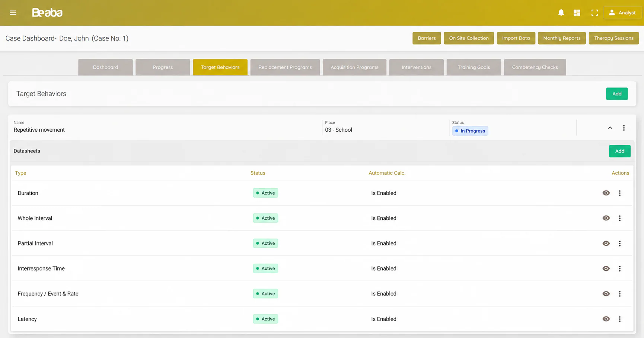Select the Partial Interval type text
This screenshot has height=338, width=644.
(35, 244)
